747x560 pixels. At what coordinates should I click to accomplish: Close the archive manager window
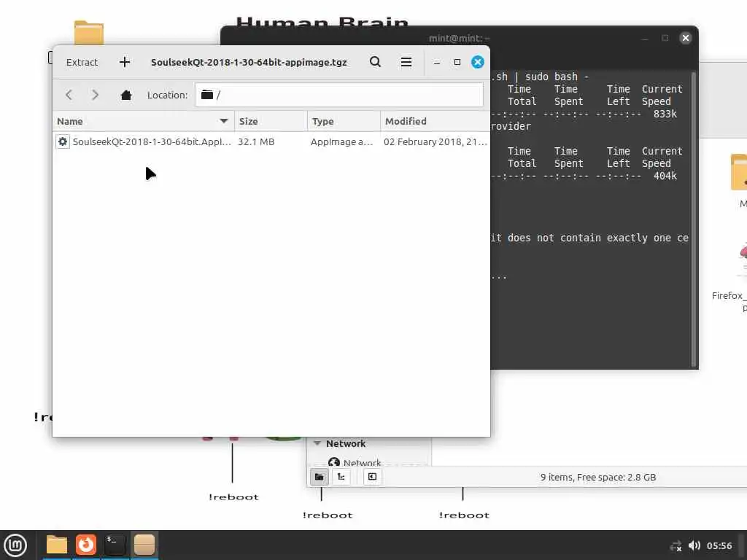pyautogui.click(x=477, y=62)
